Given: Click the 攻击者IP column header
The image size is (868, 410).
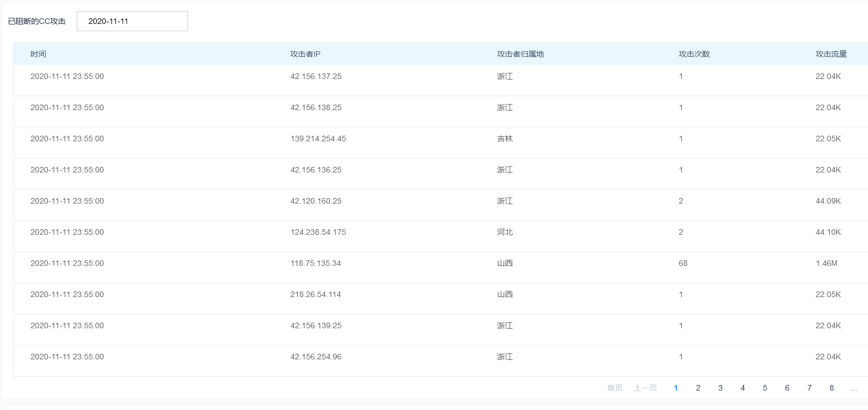Looking at the screenshot, I should (x=305, y=54).
